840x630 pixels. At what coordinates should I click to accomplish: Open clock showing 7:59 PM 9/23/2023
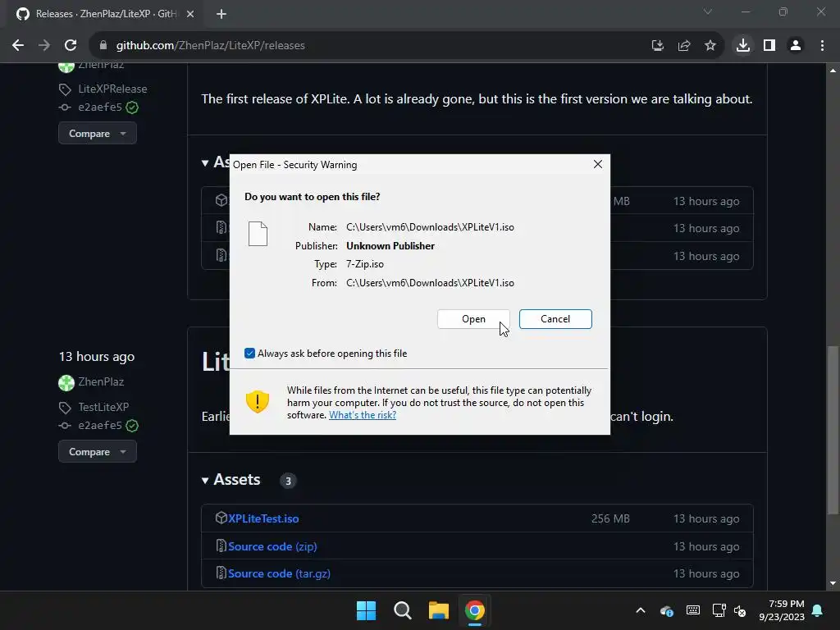[782, 610]
